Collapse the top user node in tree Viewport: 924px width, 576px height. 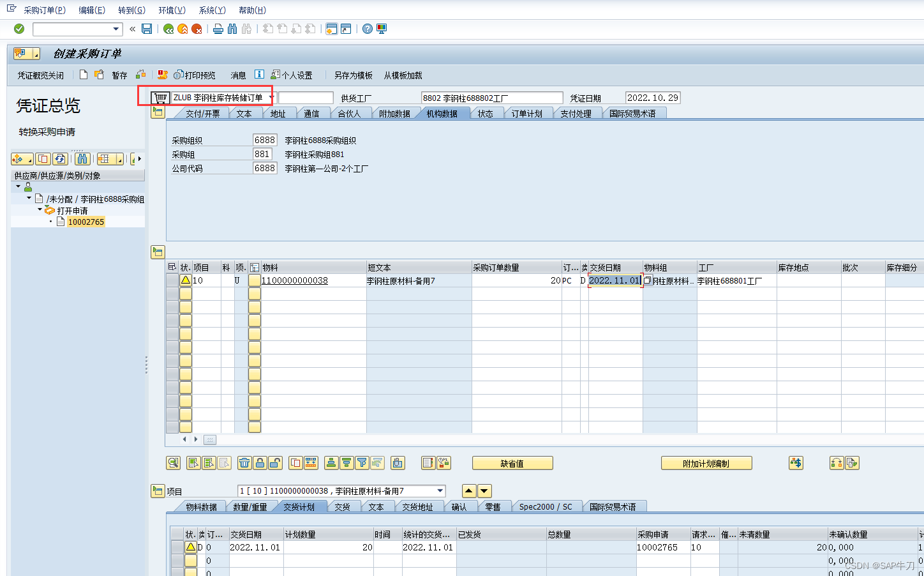click(x=19, y=186)
